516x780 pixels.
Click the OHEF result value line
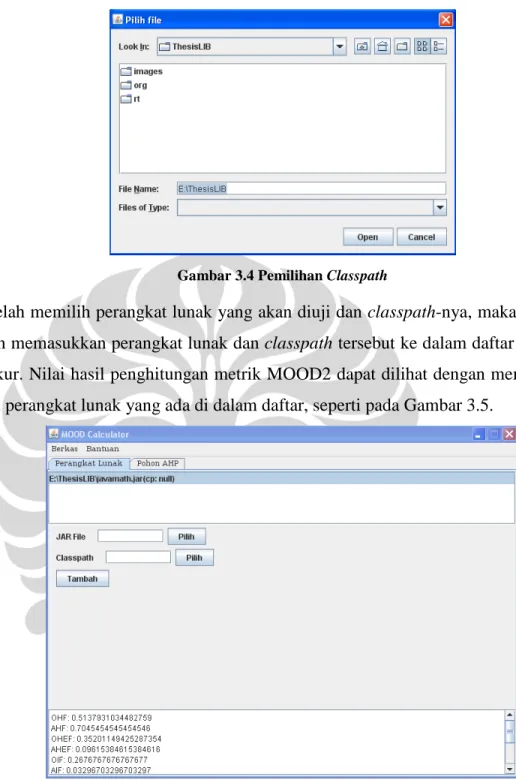click(106, 739)
